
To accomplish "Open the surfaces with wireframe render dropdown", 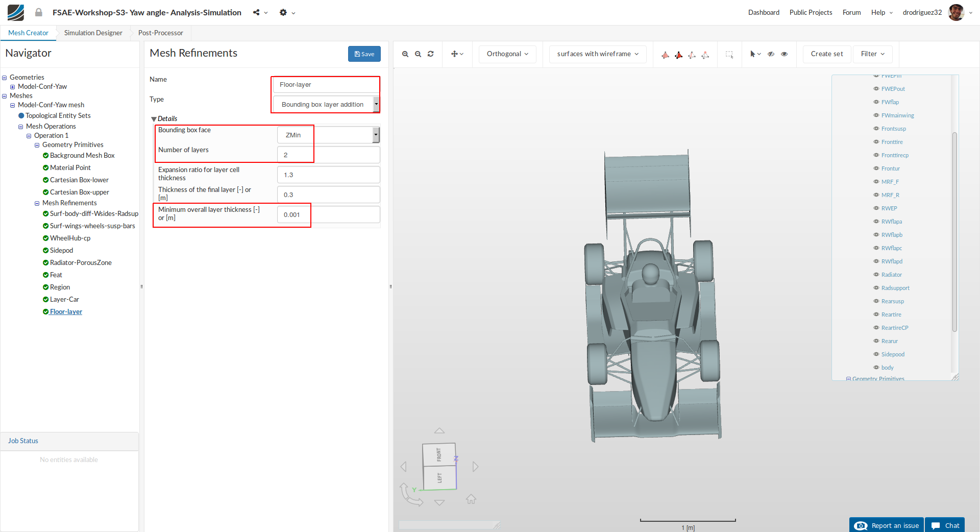I will pos(597,54).
